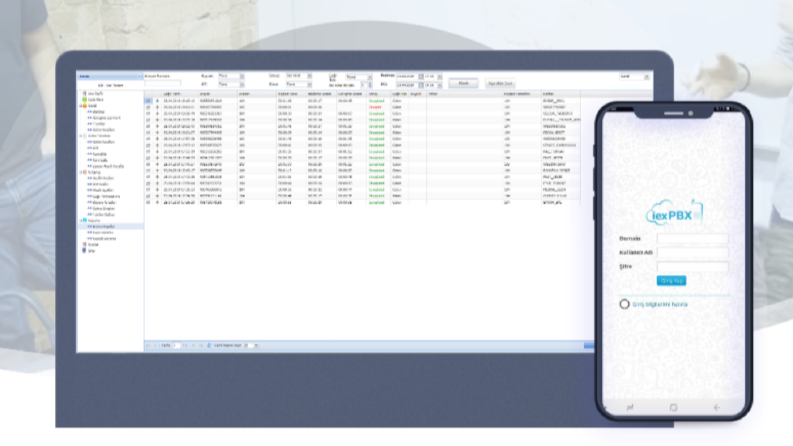
Task: Open the start date calendar picker icon
Action: pyautogui.click(x=421, y=76)
